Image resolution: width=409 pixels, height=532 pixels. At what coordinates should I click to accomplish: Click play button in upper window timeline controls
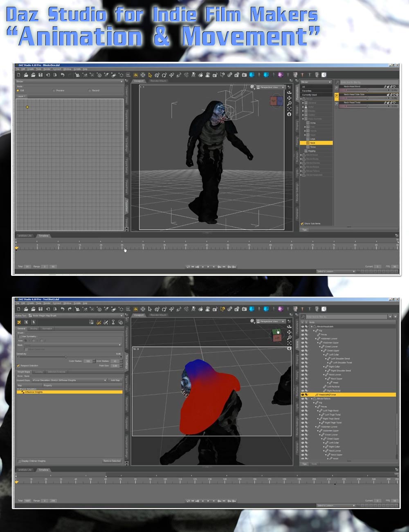pos(208,267)
